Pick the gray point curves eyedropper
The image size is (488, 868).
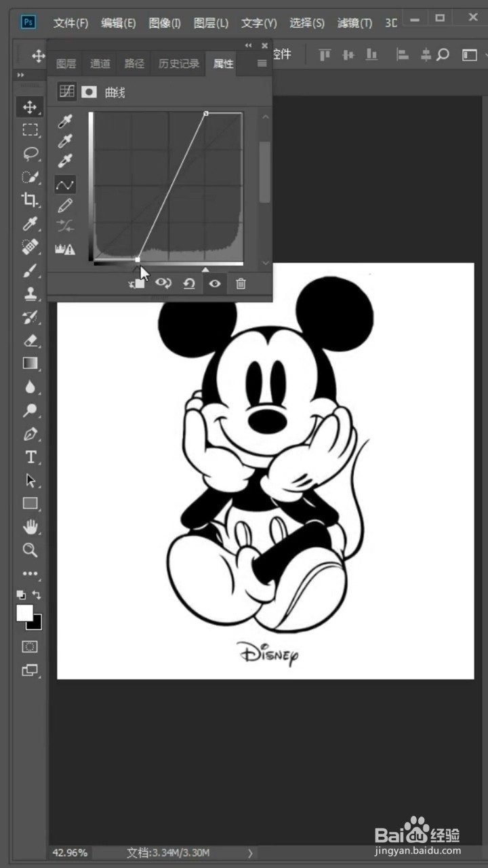click(66, 142)
